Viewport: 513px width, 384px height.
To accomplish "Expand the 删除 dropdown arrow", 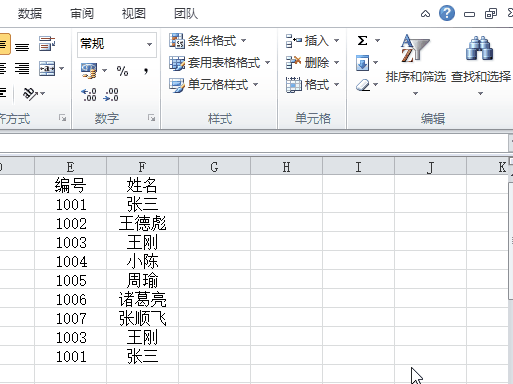I will 337,63.
